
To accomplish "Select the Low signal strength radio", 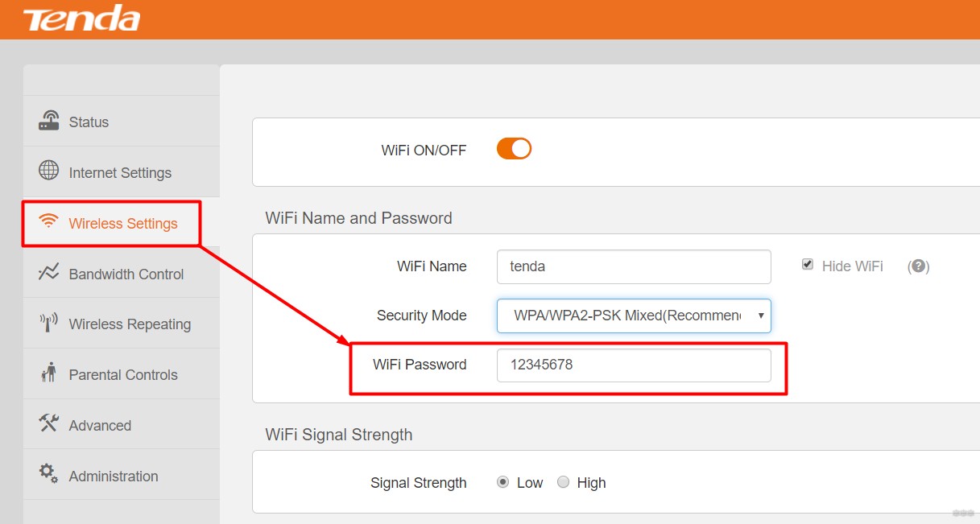I will [503, 482].
